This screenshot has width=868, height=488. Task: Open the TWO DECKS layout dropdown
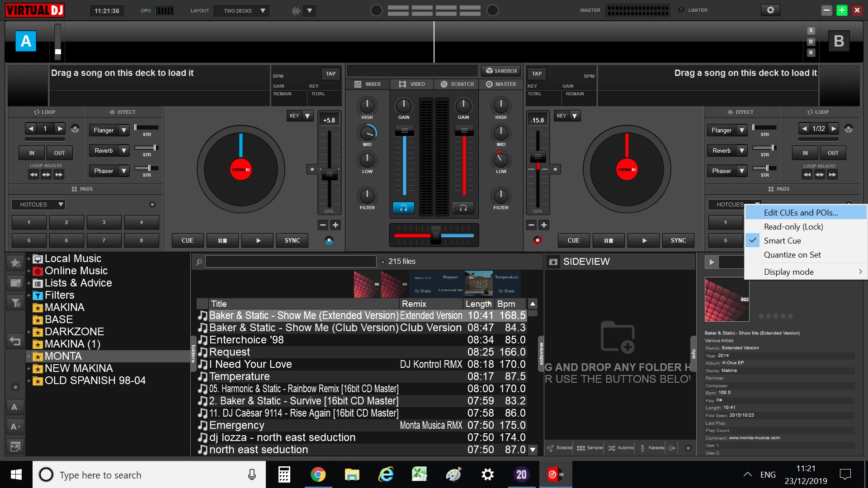241,10
